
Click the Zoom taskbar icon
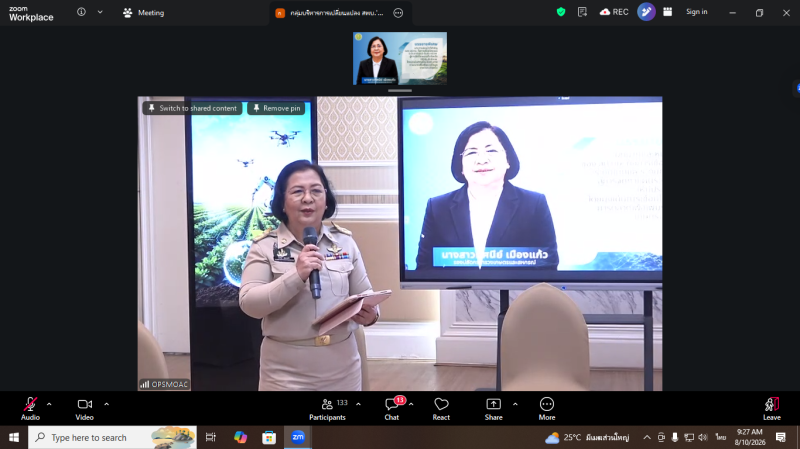(x=298, y=437)
